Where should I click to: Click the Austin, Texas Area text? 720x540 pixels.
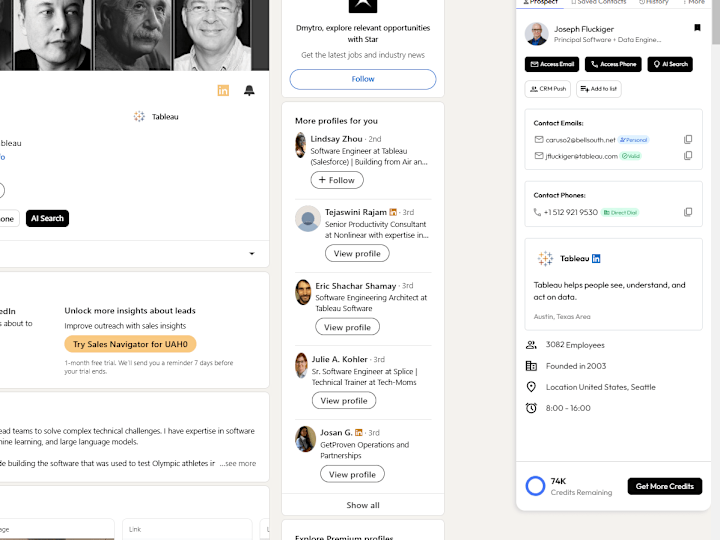562,317
